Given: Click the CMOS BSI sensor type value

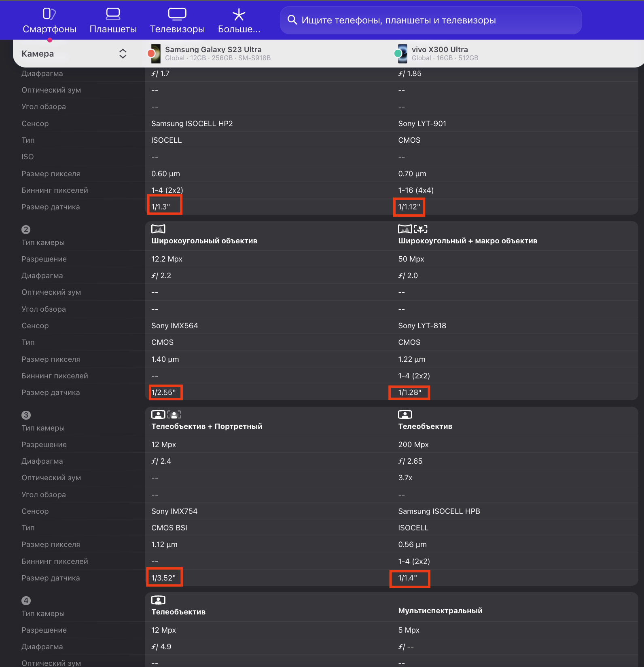Looking at the screenshot, I should click(x=169, y=528).
